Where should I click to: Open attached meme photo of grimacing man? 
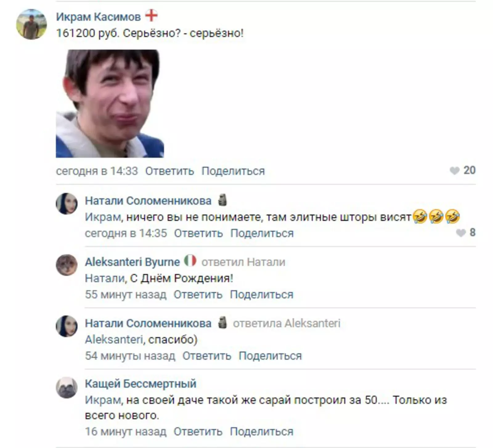110,104
